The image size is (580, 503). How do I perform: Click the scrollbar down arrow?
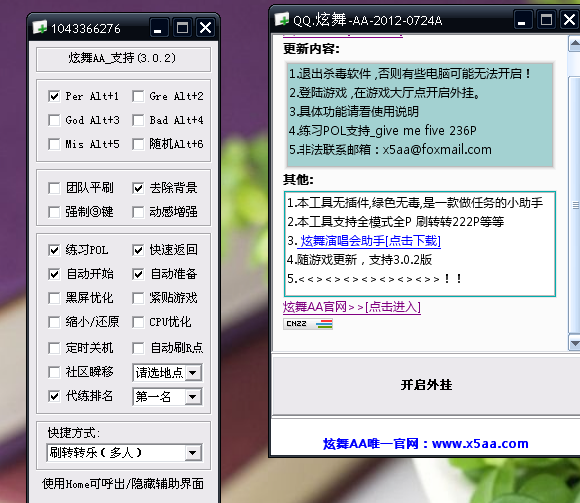[575, 344]
